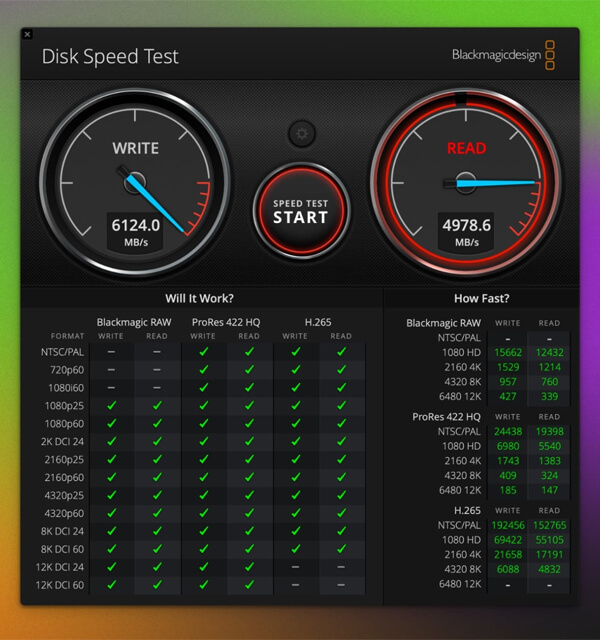
Task: Click the 19398 ProRes NTSC/PAL read value
Action: coord(549,432)
